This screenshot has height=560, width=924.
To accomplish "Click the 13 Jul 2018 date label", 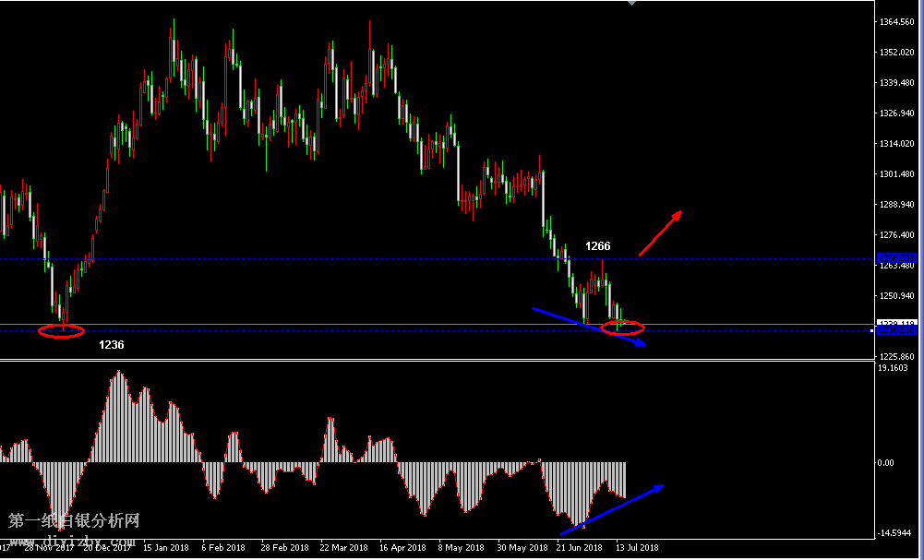I will pyautogui.click(x=637, y=547).
